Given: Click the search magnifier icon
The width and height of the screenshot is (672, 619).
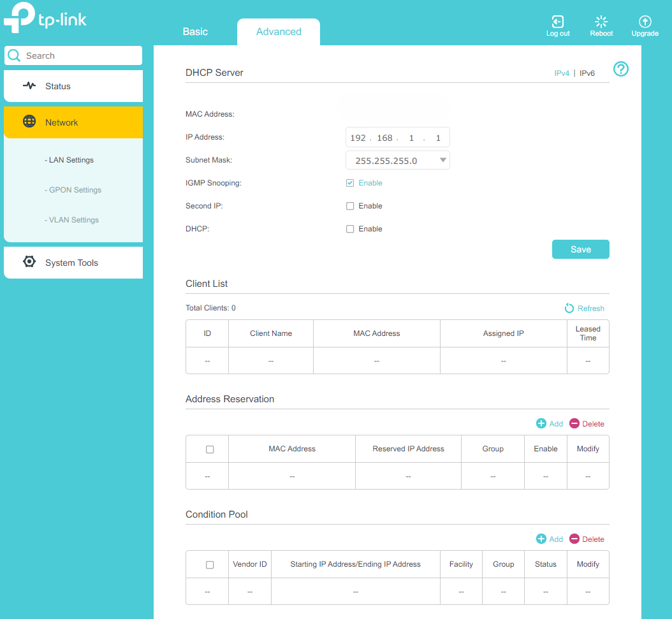Looking at the screenshot, I should click(14, 55).
